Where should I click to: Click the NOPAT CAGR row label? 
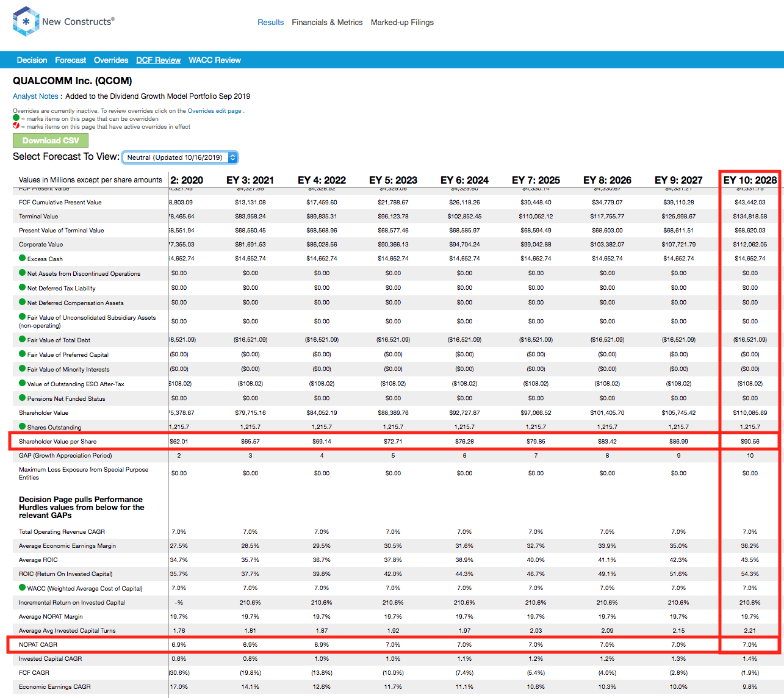pos(38,644)
